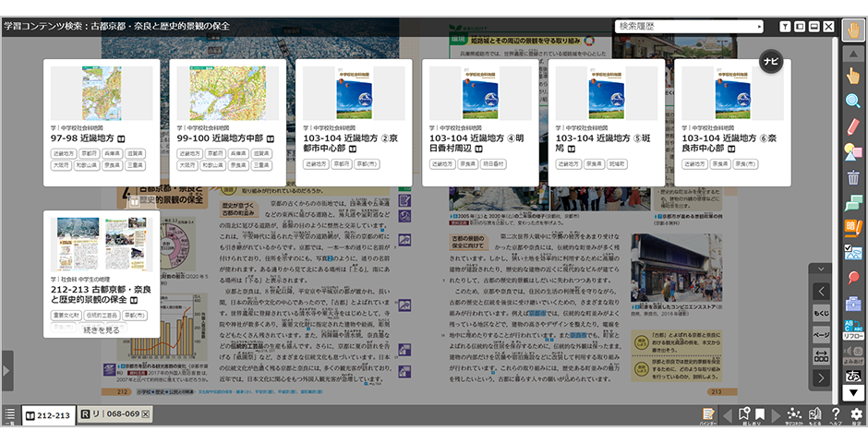Open 学びコネクト network icon
This screenshot has height=443, width=868.
pyautogui.click(x=794, y=414)
